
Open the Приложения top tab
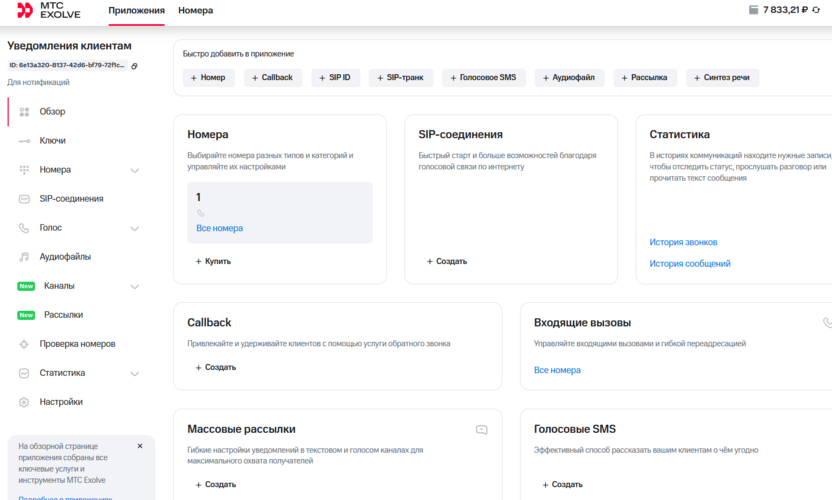pos(136,10)
